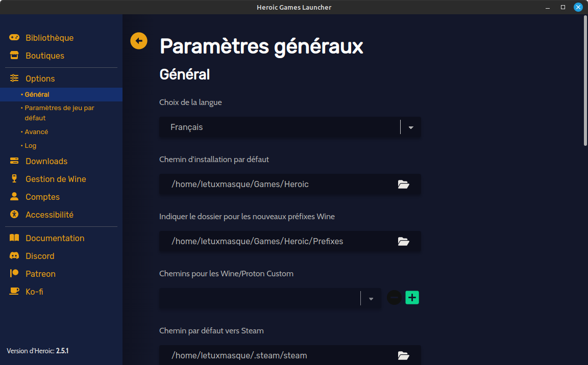Browse folder for Wine prefixes path
This screenshot has height=365, width=588.
tap(404, 242)
